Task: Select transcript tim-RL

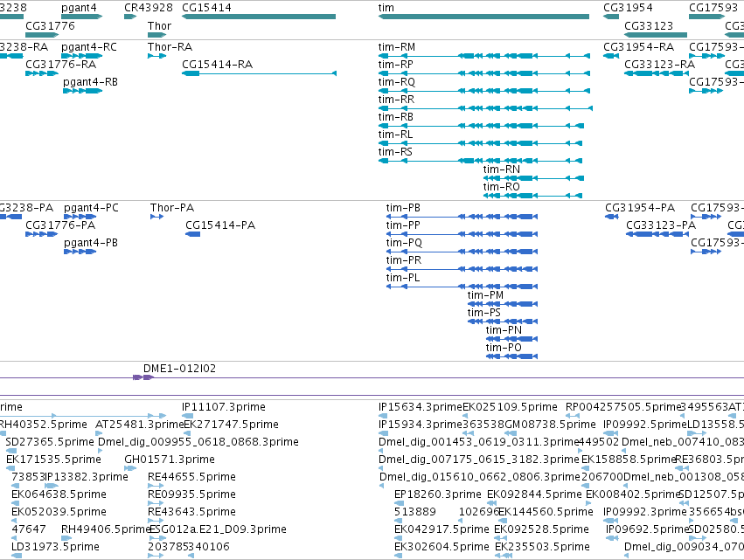Action: (x=480, y=143)
